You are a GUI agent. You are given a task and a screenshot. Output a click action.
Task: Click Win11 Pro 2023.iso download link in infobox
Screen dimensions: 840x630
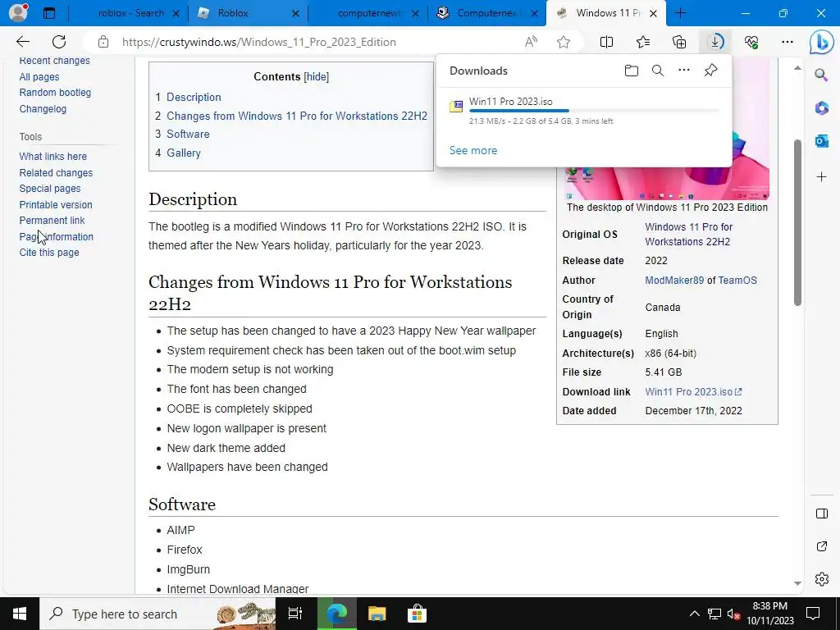(x=692, y=391)
